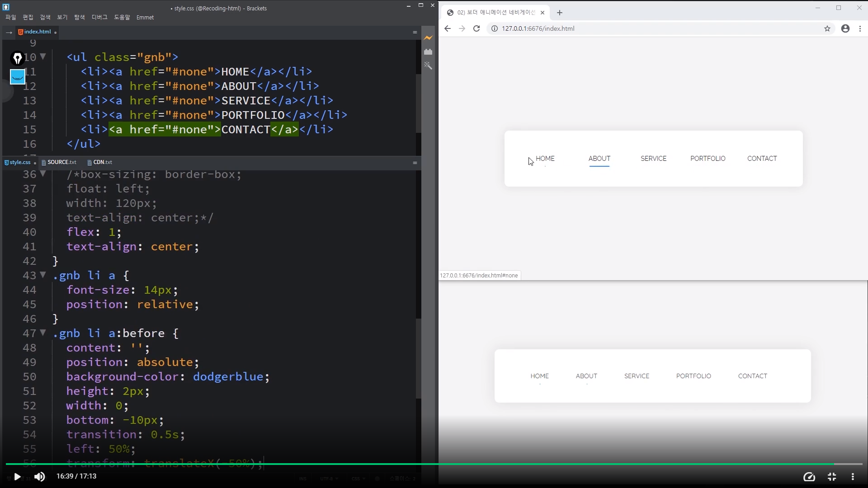Collapse the code fold at line 43

43,275
